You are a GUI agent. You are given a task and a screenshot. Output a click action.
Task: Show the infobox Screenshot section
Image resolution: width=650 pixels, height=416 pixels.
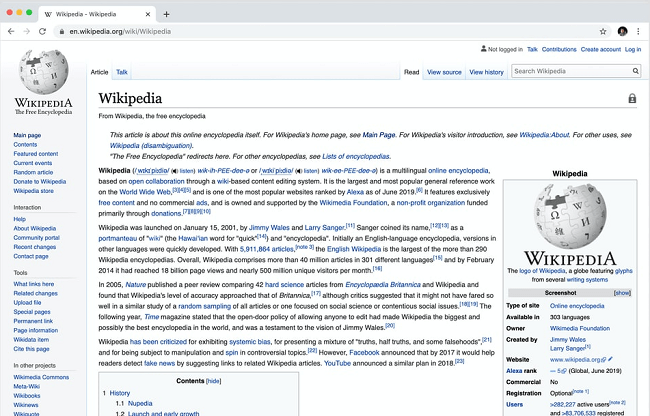coord(622,293)
